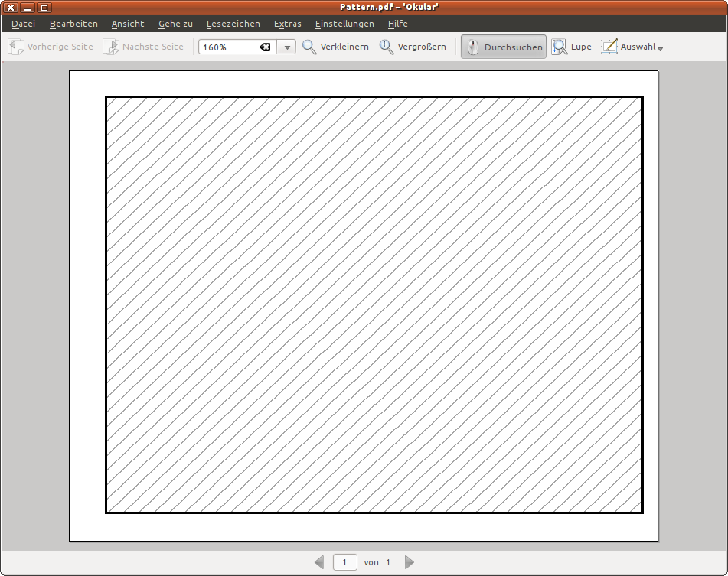Select the Lupe magnifier tool
This screenshot has width=728, height=576.
(560, 47)
